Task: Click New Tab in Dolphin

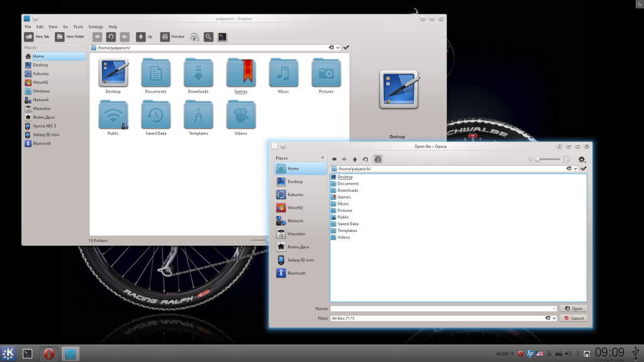Action: pyautogui.click(x=37, y=37)
